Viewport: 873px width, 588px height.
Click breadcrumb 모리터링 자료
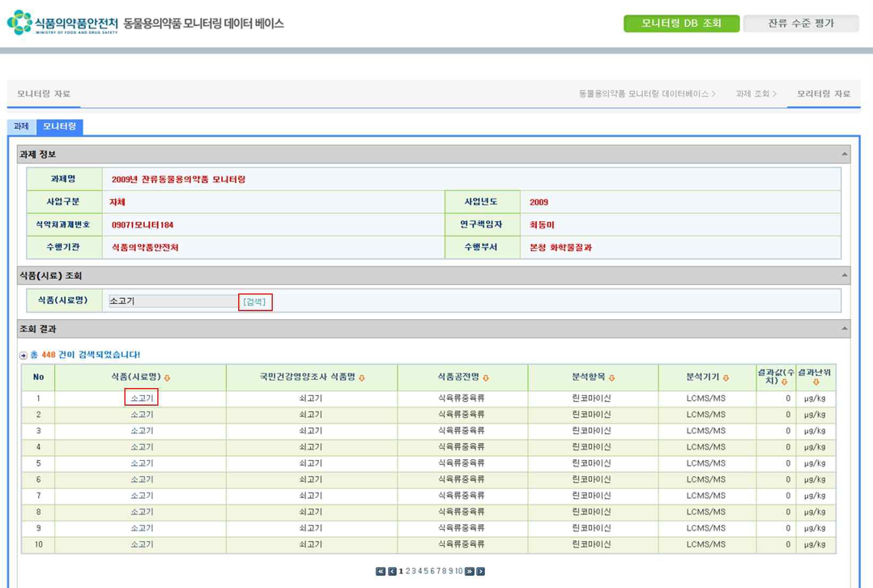pos(824,94)
